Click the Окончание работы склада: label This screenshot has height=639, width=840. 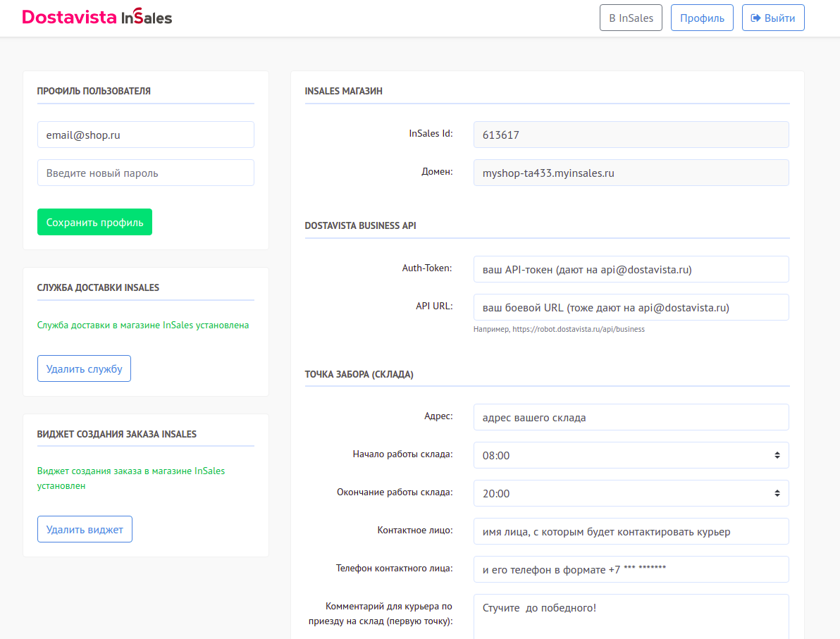[x=395, y=492]
